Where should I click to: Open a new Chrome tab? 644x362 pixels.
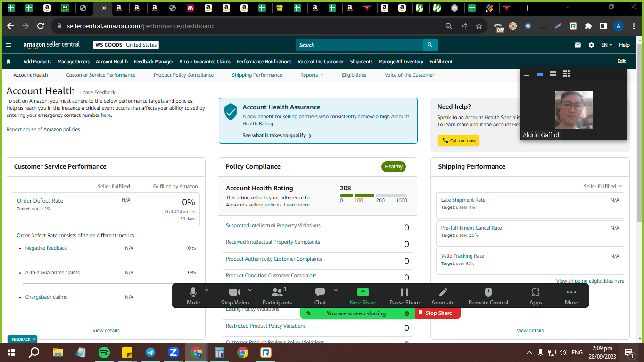coord(528,8)
